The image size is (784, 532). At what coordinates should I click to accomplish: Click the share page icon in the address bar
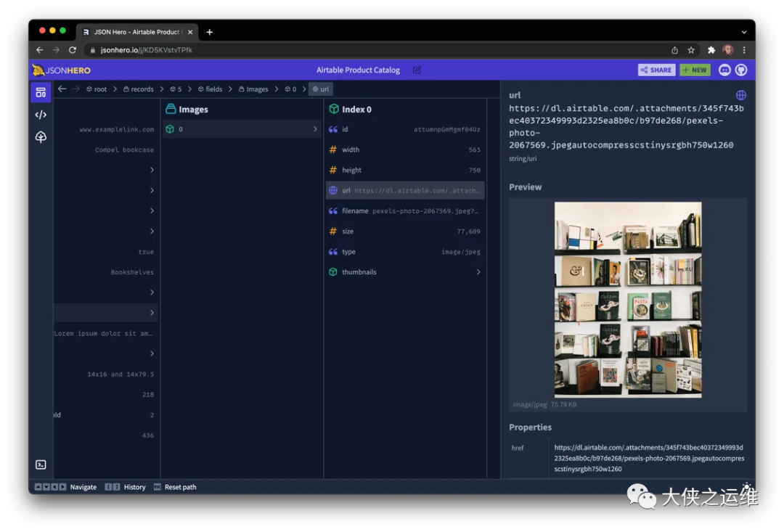click(674, 50)
